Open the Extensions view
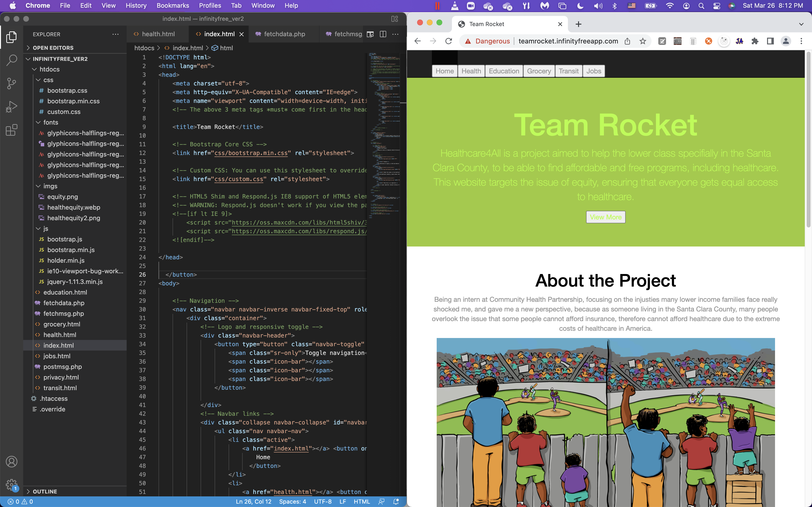The width and height of the screenshot is (812, 507). click(x=11, y=130)
